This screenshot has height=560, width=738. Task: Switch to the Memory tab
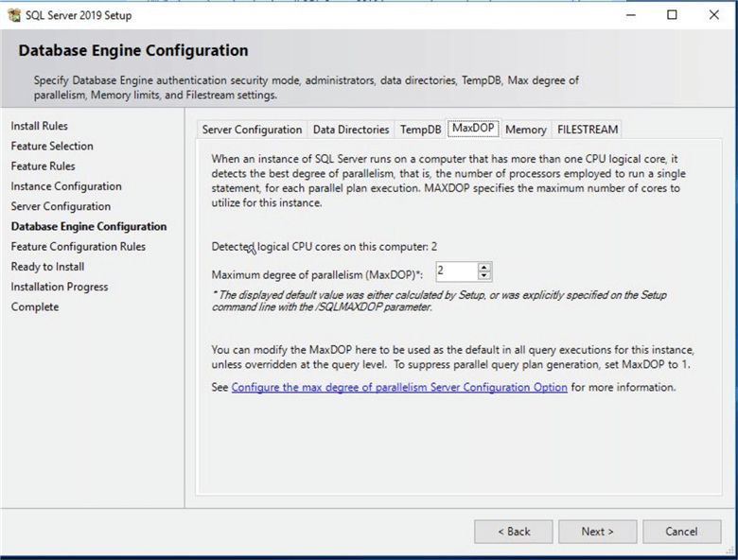pos(525,130)
